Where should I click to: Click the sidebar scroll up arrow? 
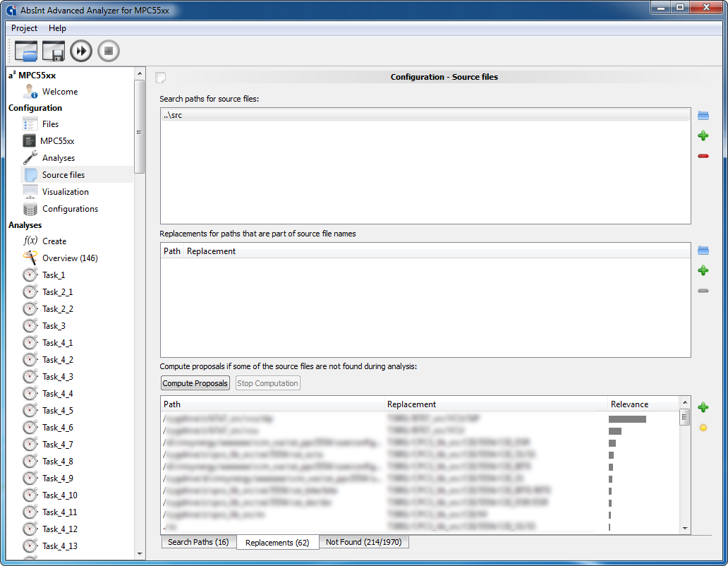coord(140,73)
